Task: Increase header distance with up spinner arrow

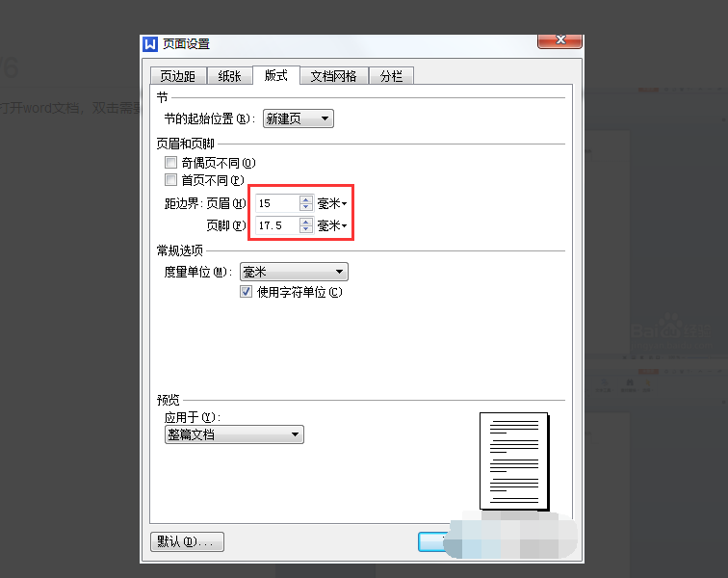Action: pyautogui.click(x=305, y=199)
